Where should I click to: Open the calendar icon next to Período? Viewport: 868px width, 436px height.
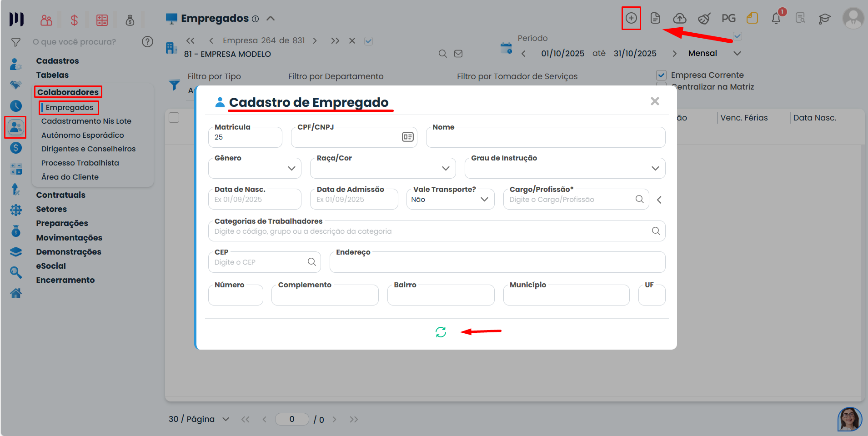coord(506,48)
